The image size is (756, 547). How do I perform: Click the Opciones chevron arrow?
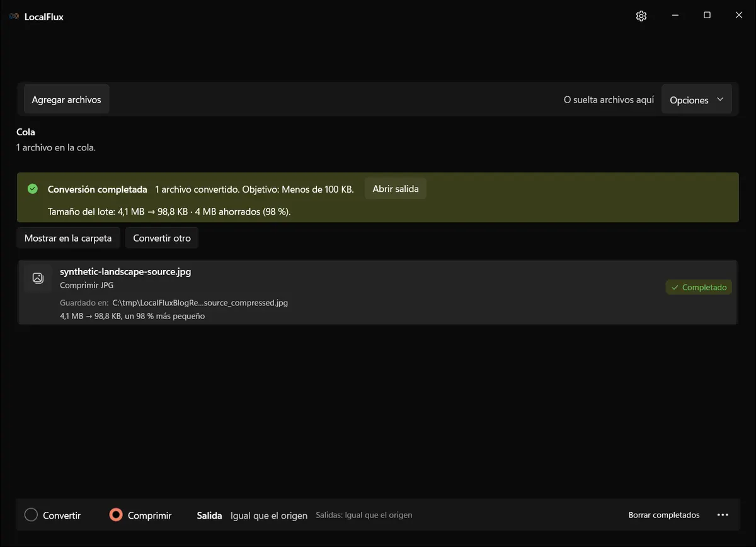(x=720, y=99)
